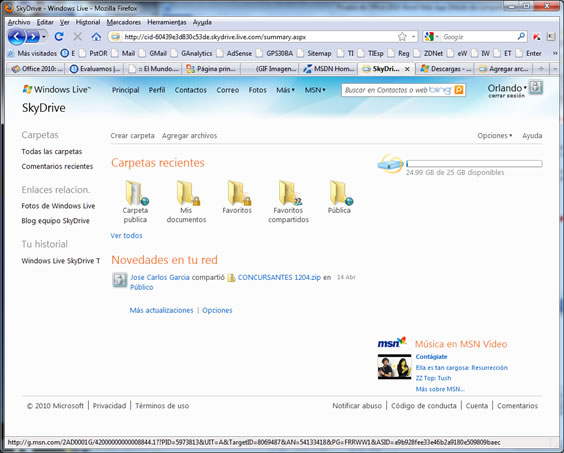Open Carpeta publica folder icon
Image resolution: width=564 pixels, height=453 pixels.
coord(136,193)
